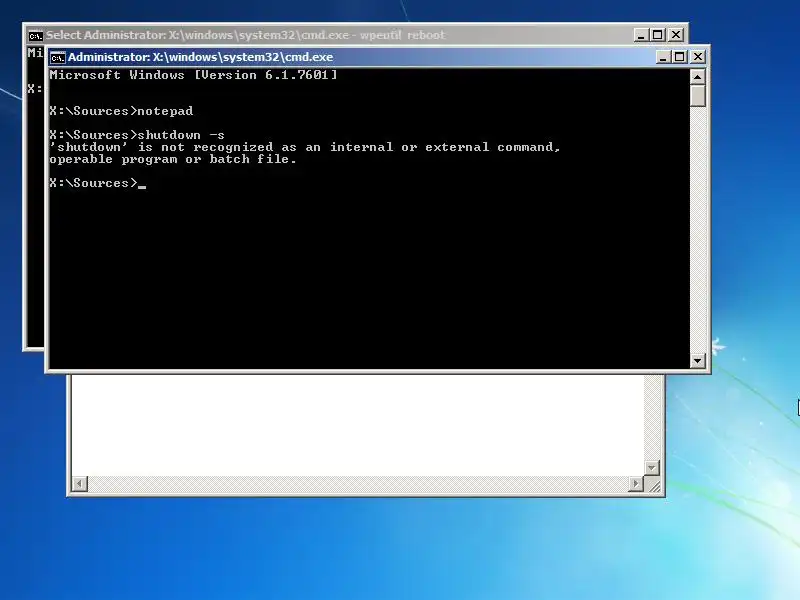Click the 'operable program or batch file.' line
This screenshot has height=600, width=800.
click(x=173, y=159)
